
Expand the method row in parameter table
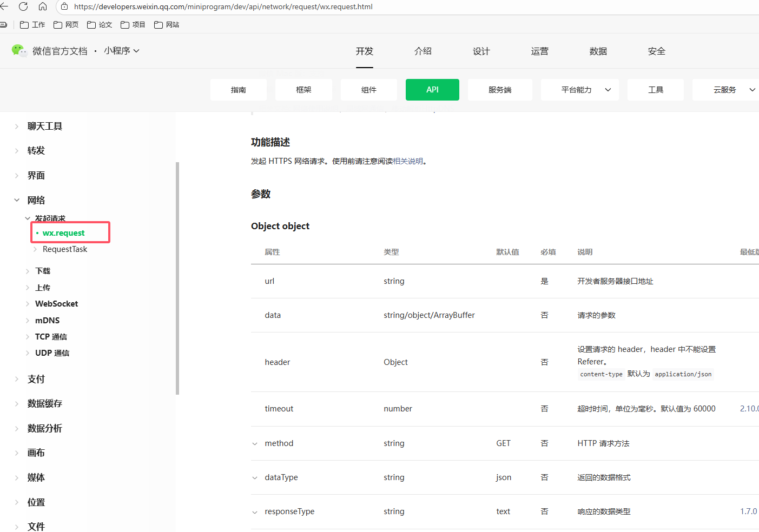255,444
